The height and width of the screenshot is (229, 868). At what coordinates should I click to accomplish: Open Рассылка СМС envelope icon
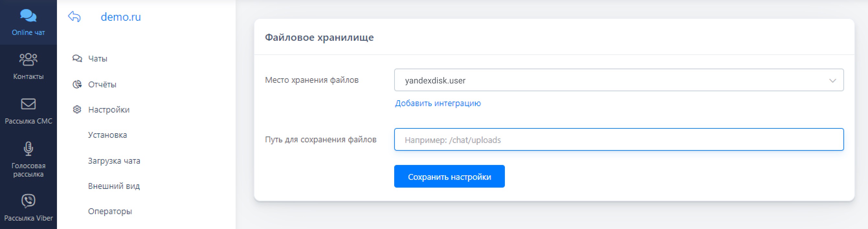tap(28, 104)
